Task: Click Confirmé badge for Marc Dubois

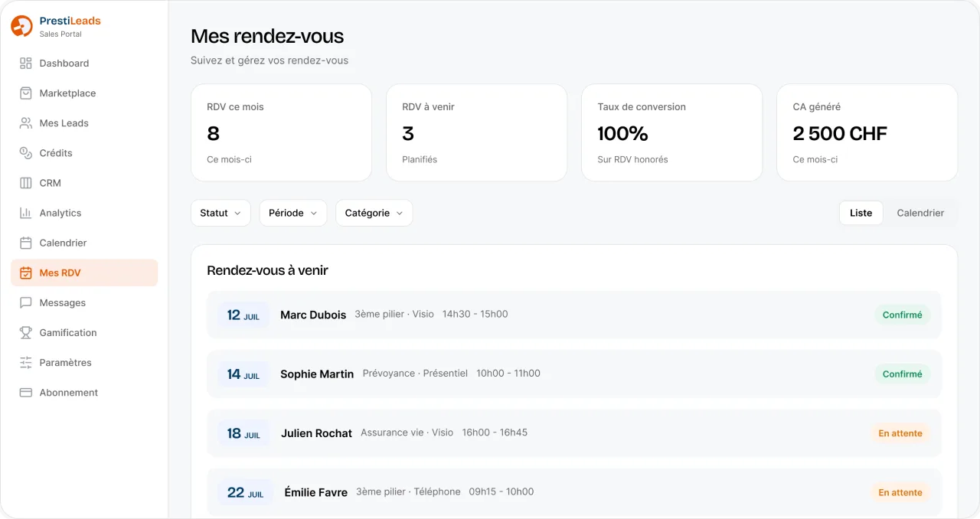Action: click(x=902, y=315)
